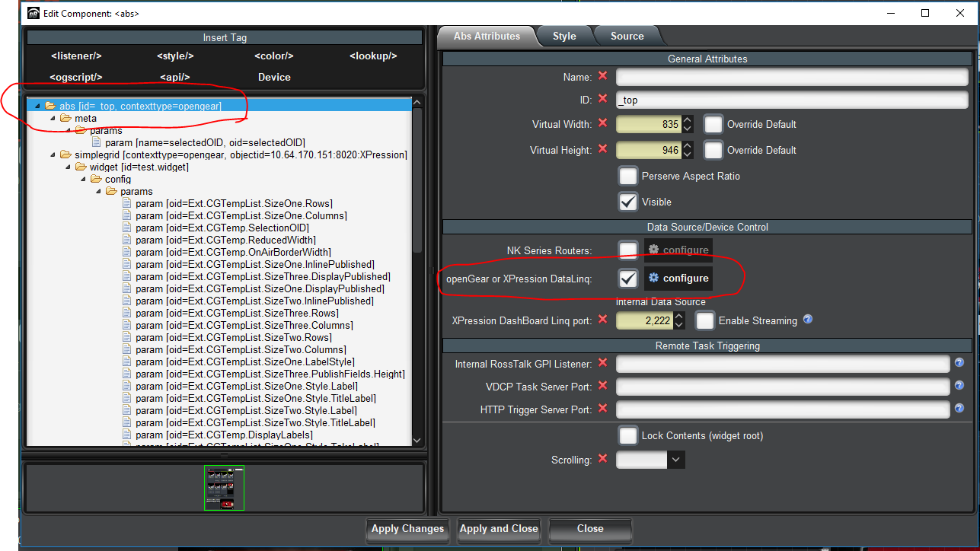This screenshot has width=980, height=551.
Task: Click the red X for VDCP Task Server Port
Action: [x=603, y=387]
